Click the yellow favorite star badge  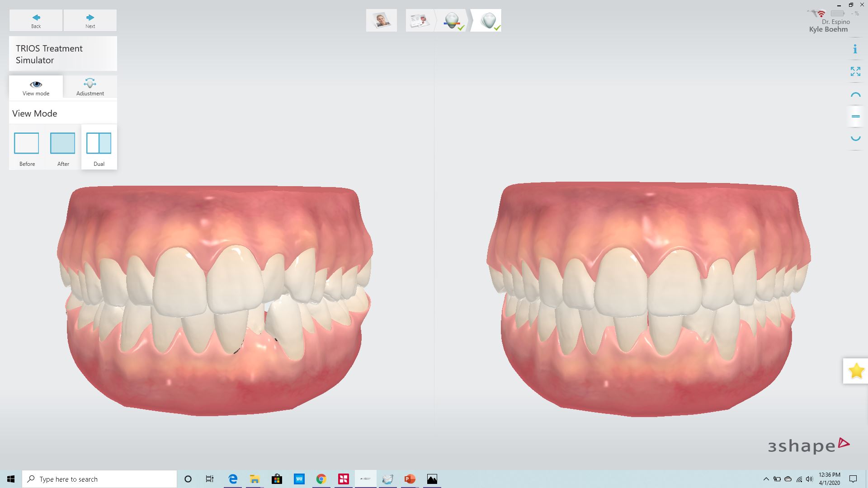point(855,371)
